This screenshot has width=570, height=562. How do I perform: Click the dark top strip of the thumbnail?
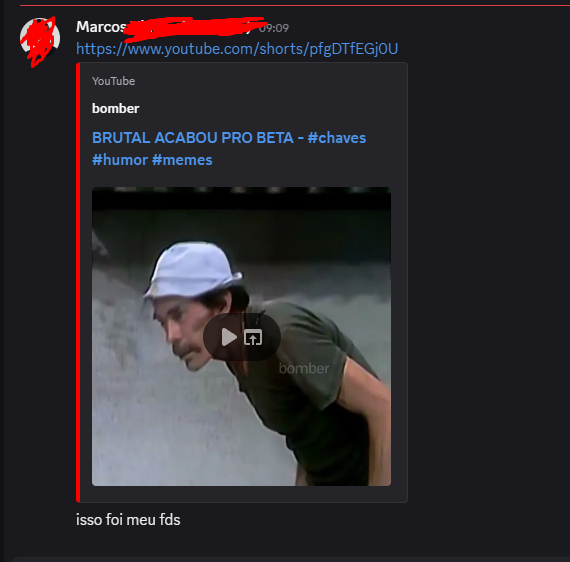241,198
